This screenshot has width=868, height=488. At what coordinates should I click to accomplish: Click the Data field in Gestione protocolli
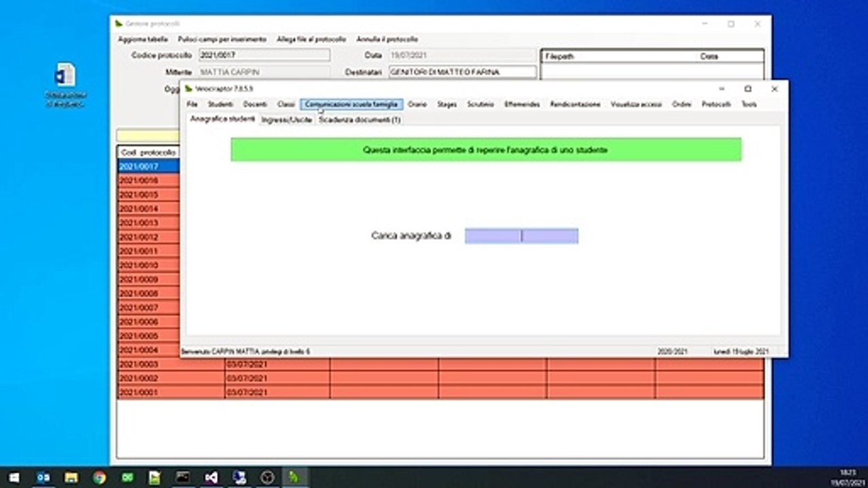(x=462, y=55)
